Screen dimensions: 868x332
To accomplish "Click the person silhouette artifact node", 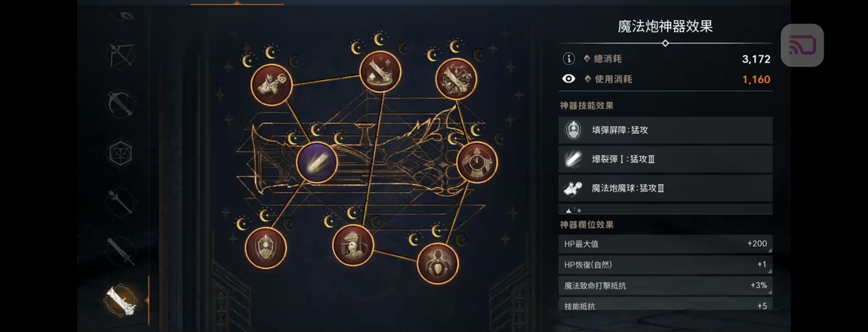I will coord(438,263).
